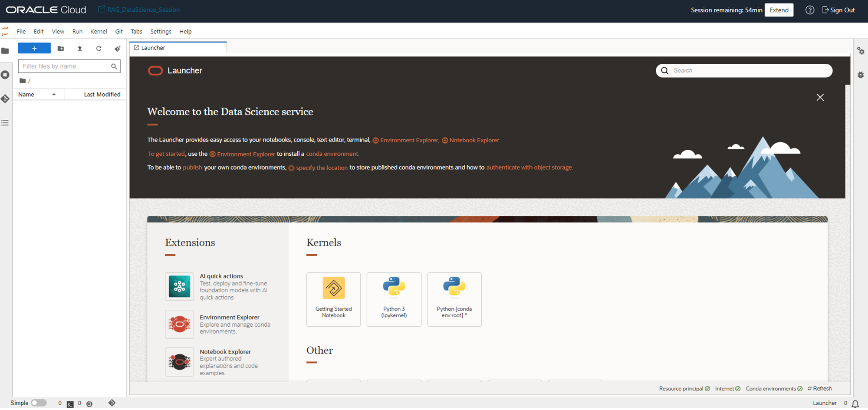Open the 'conda environment' link
The width and height of the screenshot is (868, 410).
point(332,154)
